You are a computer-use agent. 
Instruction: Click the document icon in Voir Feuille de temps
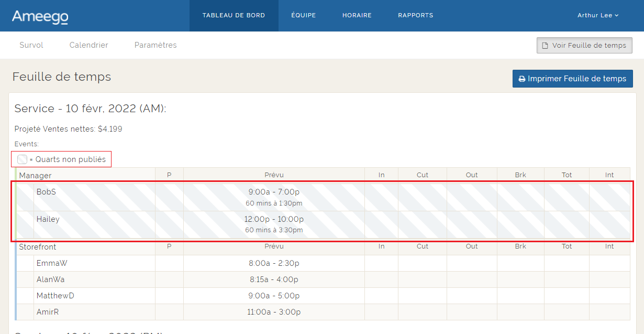tap(545, 46)
